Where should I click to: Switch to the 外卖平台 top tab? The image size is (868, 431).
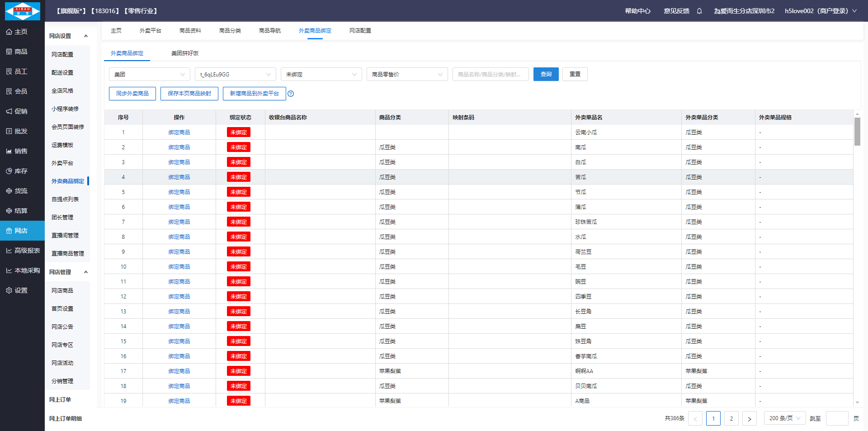coord(151,31)
